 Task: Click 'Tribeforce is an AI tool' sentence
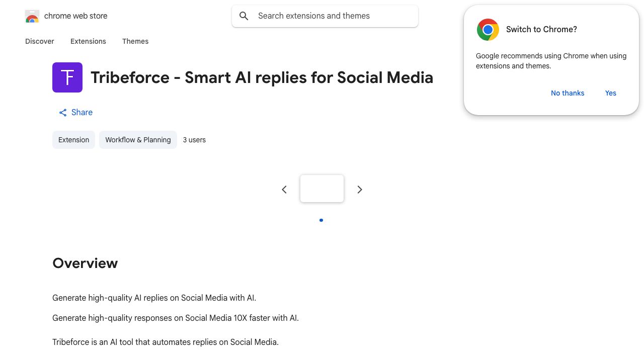point(166,342)
